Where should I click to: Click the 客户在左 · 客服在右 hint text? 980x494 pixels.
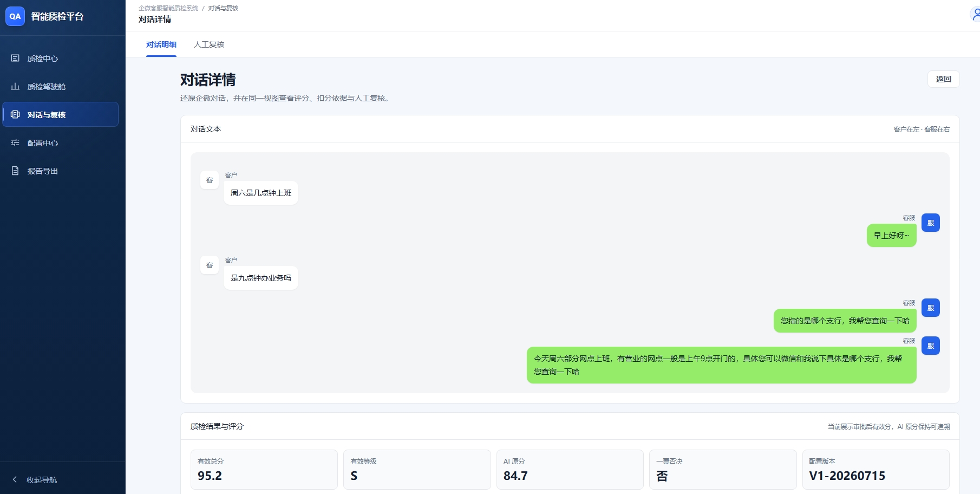click(922, 129)
